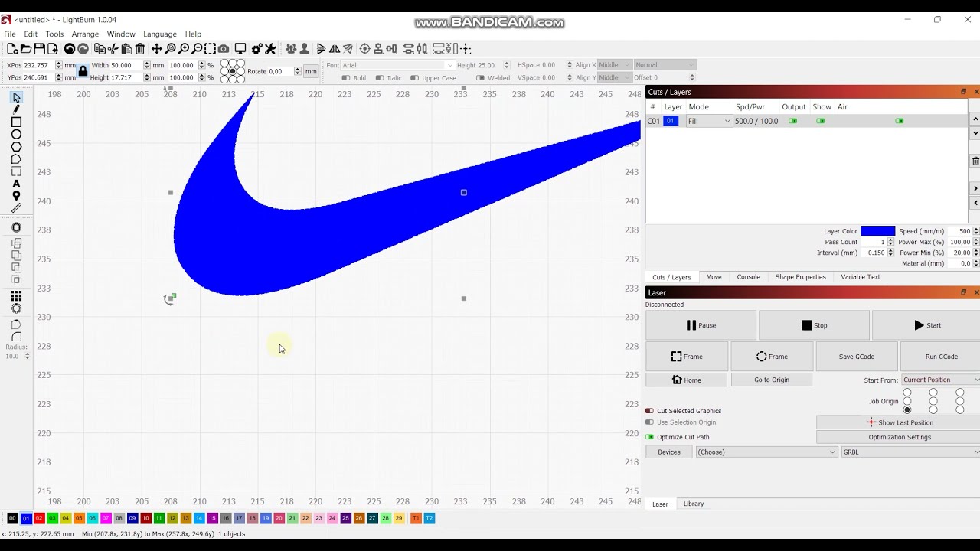
Task: Toggle the aspect ratio lock icon
Action: pyautogui.click(x=83, y=71)
